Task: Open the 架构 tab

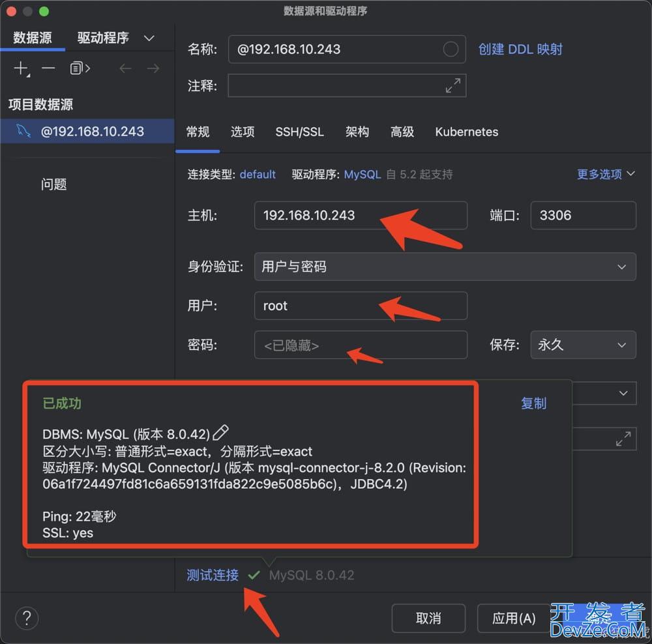Action: pyautogui.click(x=357, y=132)
